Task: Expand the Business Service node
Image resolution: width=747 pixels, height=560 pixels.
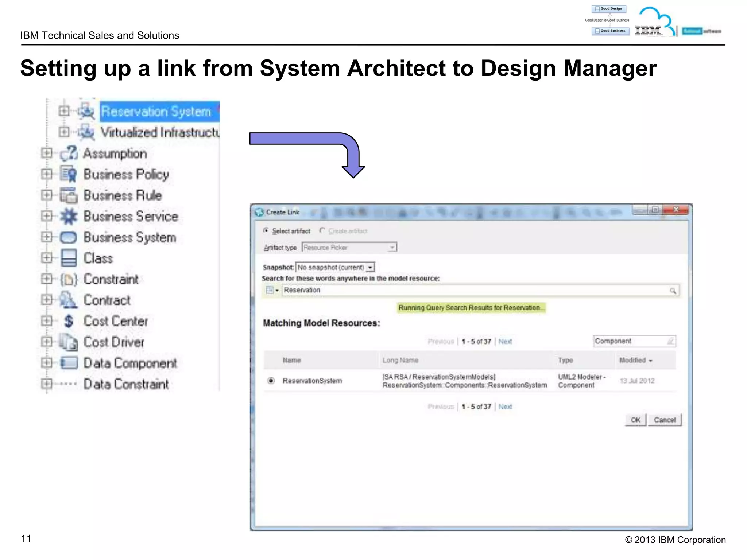Action: click(47, 216)
